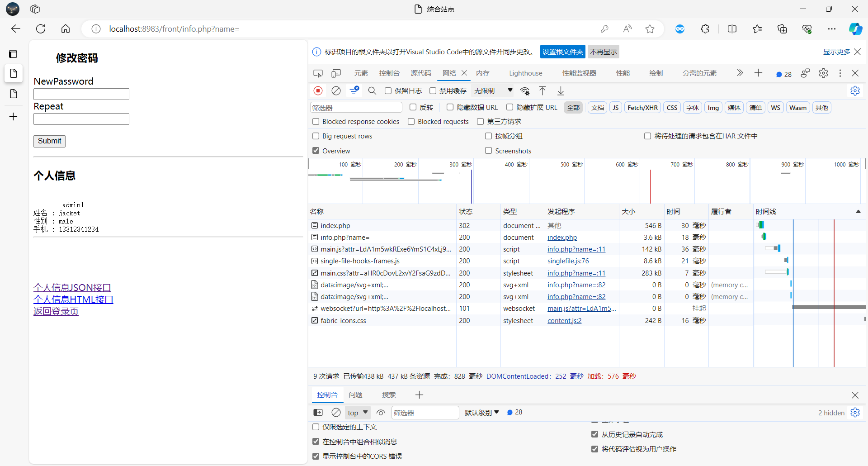Viewport: 868px width, 466px height.
Task: Switch to the Lighthouse tab
Action: coord(525,73)
